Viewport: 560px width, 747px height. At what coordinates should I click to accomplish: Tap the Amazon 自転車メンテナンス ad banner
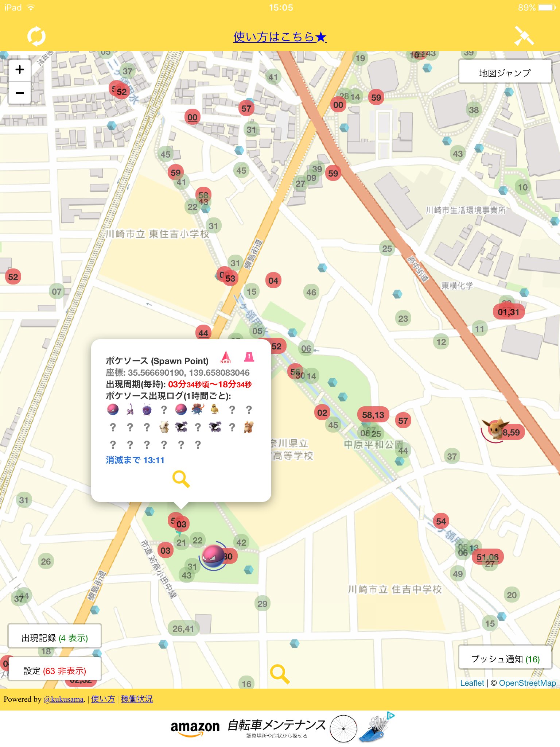click(280, 728)
